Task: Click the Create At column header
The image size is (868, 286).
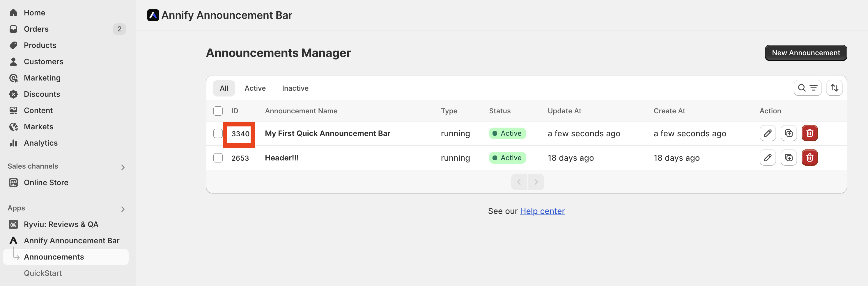Action: coord(669,111)
